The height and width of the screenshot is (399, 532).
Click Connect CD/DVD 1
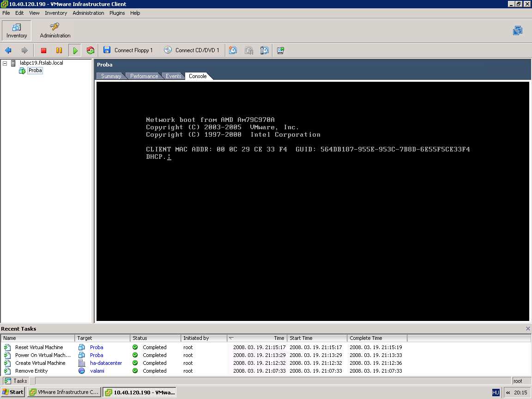pyautogui.click(x=191, y=50)
